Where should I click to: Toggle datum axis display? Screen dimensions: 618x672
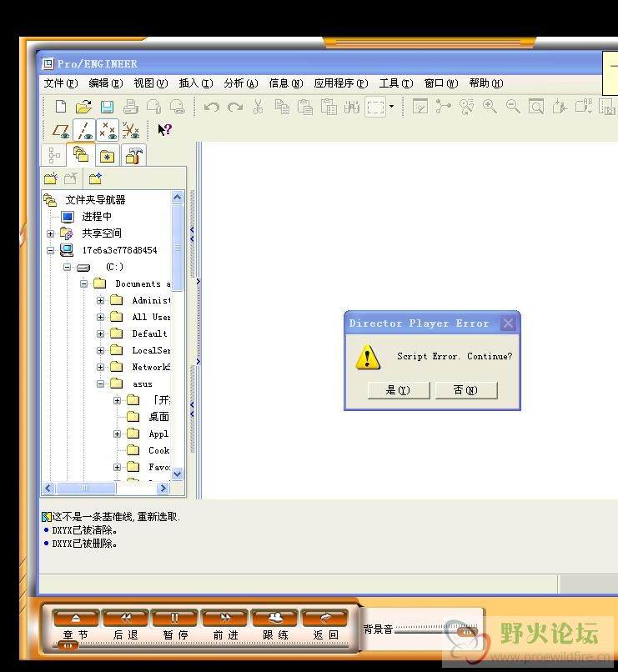pos(84,130)
